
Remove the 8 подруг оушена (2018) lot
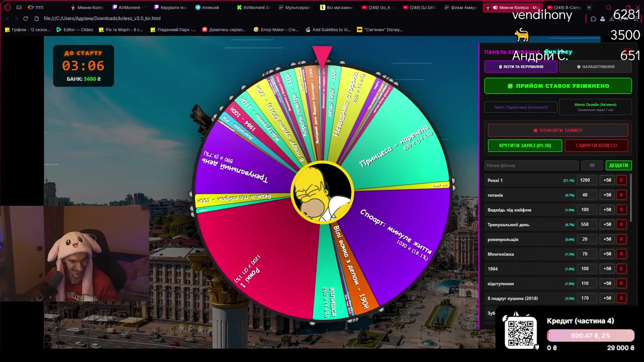tap(621, 298)
